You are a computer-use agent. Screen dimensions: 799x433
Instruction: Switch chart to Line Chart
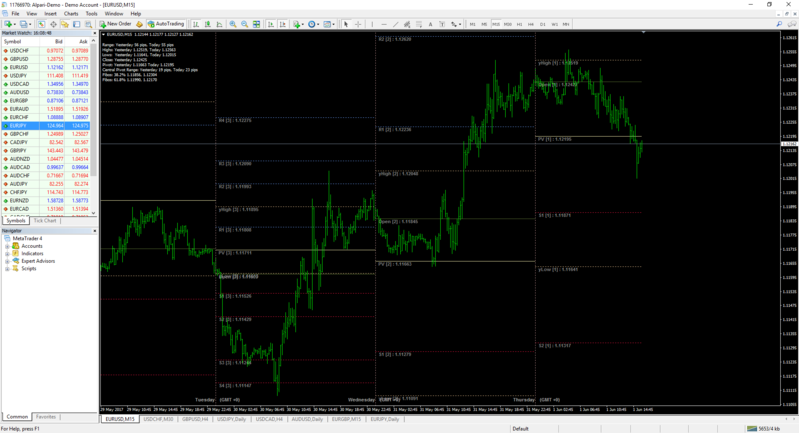pyautogui.click(x=220, y=24)
